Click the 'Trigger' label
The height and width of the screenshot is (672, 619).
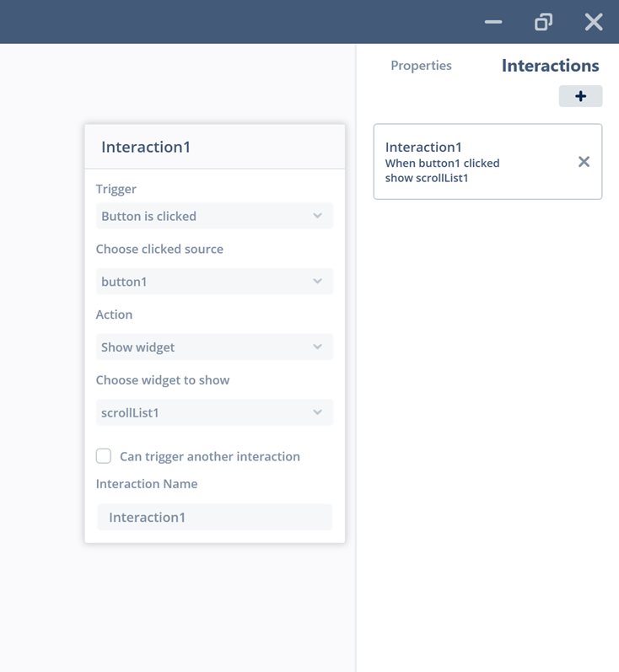pyautogui.click(x=116, y=189)
